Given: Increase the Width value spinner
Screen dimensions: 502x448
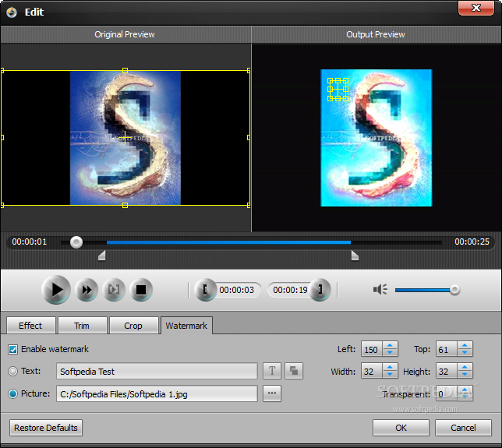Looking at the screenshot, I should tap(390, 368).
